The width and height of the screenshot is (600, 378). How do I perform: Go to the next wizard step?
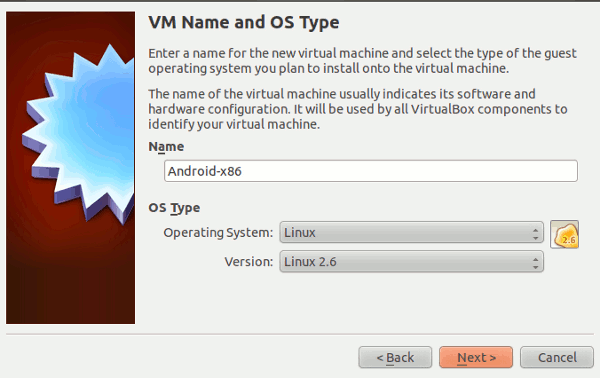tap(476, 357)
